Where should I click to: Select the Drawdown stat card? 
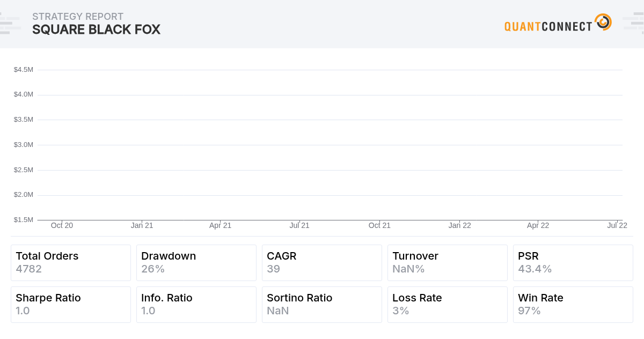click(196, 262)
